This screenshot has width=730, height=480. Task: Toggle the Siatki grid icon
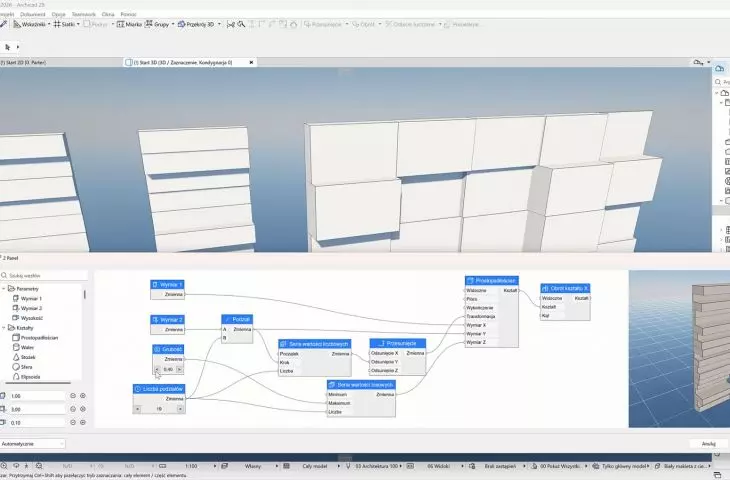[57, 24]
